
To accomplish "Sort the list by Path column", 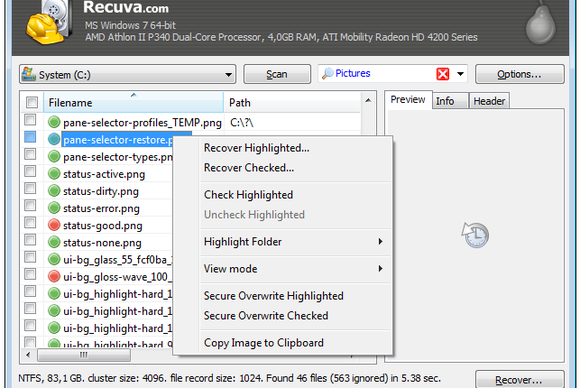I will (x=292, y=102).
